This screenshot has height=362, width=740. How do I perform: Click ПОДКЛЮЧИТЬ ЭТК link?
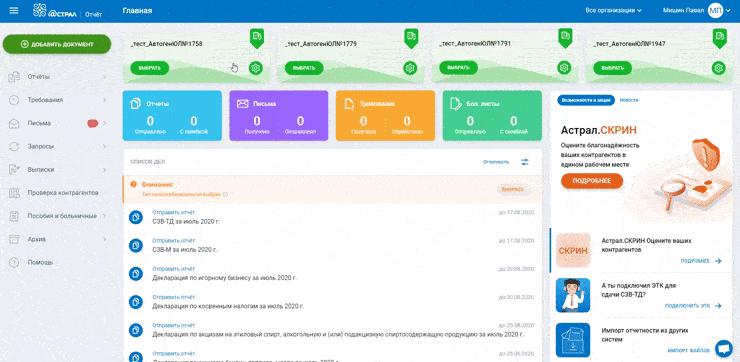pyautogui.click(x=693, y=306)
